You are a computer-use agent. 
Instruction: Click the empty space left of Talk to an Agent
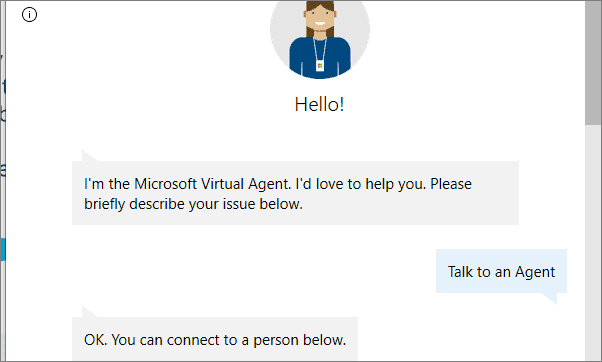[x=253, y=271]
